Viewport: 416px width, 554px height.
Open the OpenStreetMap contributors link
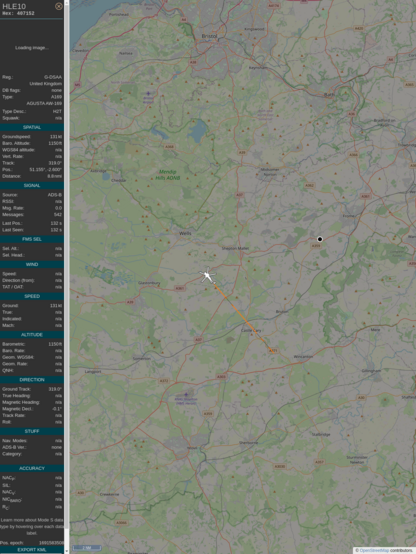[374, 550]
